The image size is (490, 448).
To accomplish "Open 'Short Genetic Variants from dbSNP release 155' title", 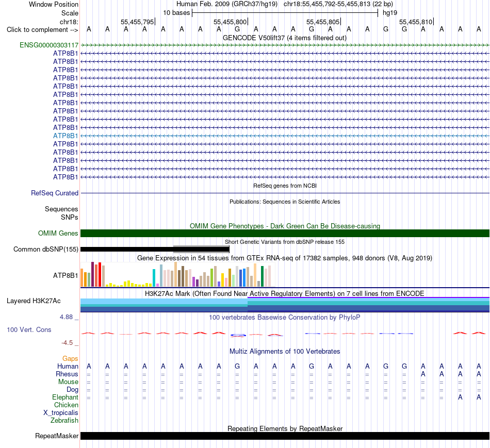I will [285, 242].
